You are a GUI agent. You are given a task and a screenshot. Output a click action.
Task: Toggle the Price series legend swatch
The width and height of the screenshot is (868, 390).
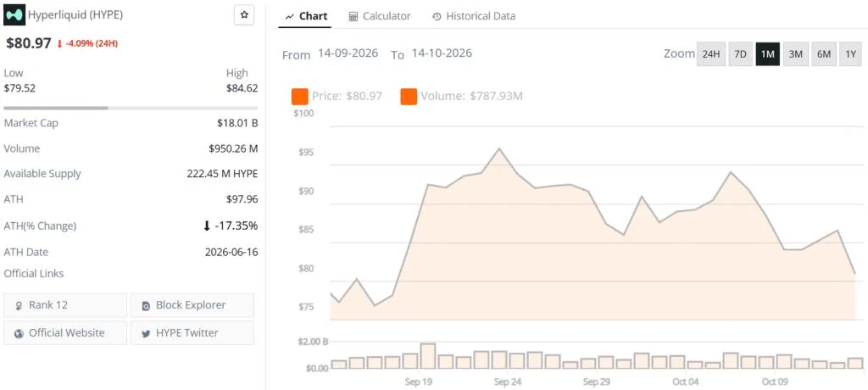tap(299, 97)
